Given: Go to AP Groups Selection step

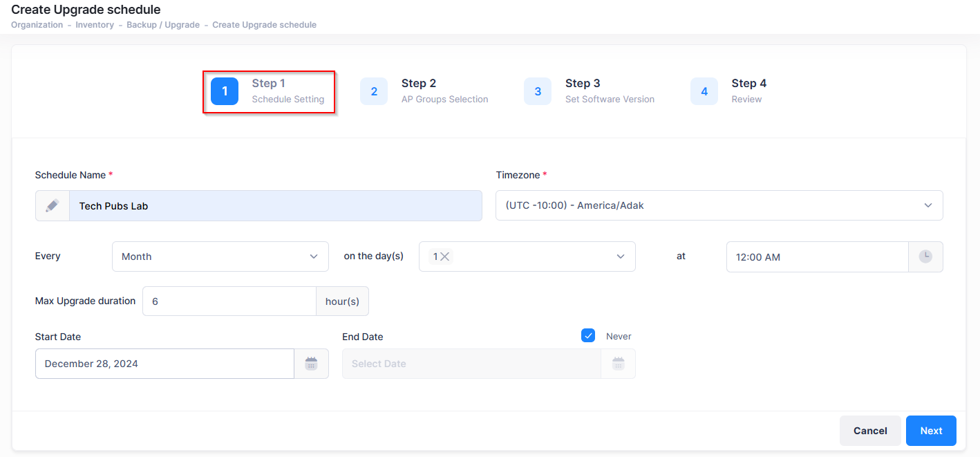Looking at the screenshot, I should tap(444, 91).
